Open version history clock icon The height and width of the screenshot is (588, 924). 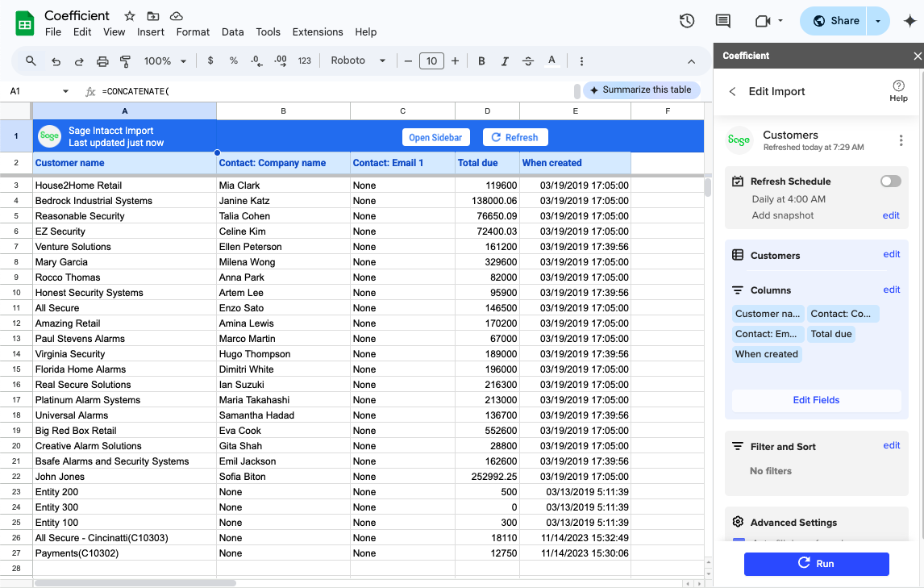click(x=686, y=21)
